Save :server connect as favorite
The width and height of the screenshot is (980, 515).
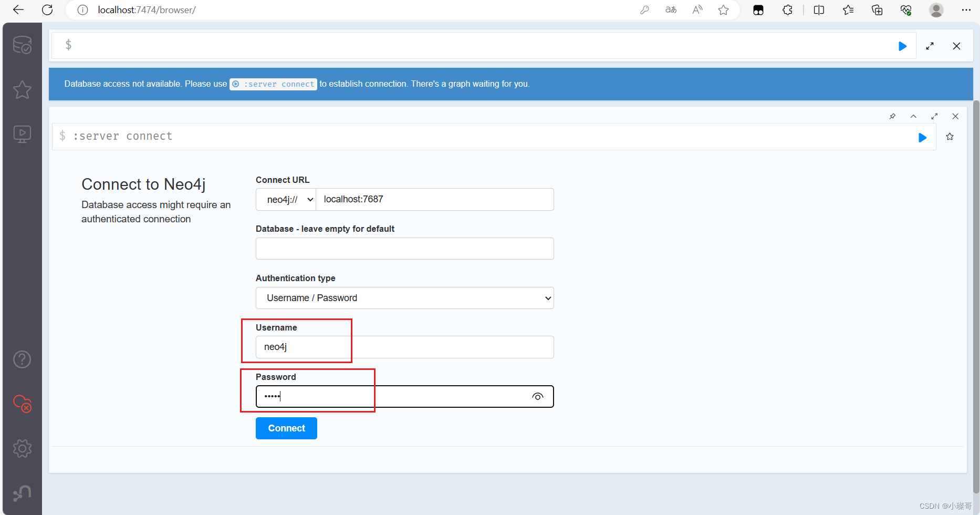[x=950, y=137]
